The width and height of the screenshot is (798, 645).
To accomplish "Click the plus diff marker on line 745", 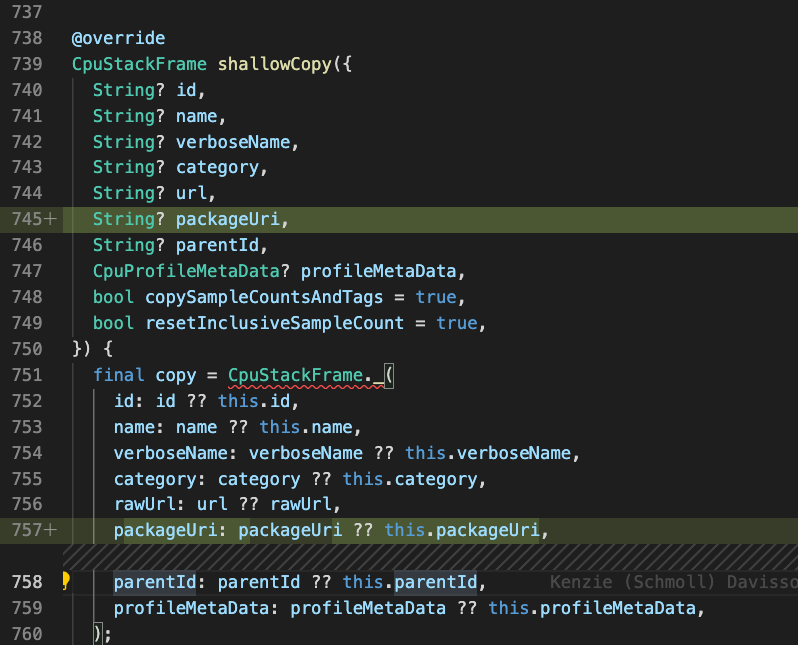I will [50, 219].
